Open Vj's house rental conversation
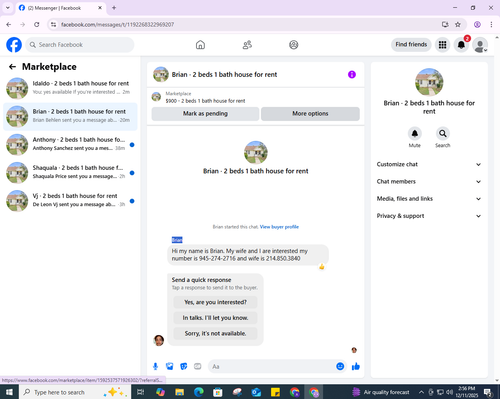The image size is (500, 399). point(70,201)
